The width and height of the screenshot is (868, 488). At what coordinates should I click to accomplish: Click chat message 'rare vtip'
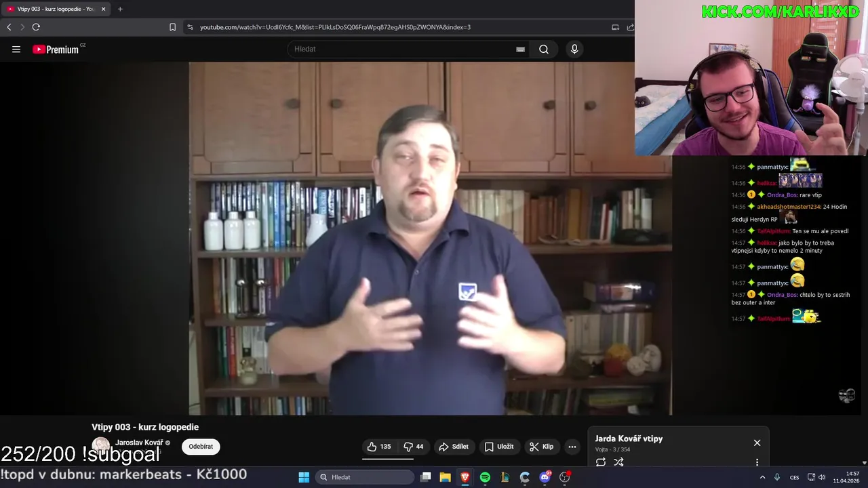click(811, 195)
